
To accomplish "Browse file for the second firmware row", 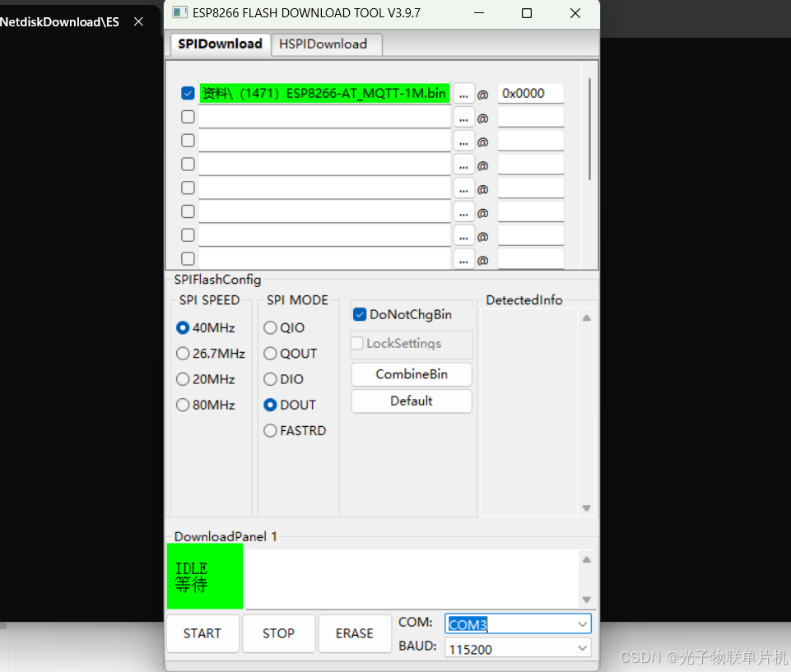I will pos(463,118).
